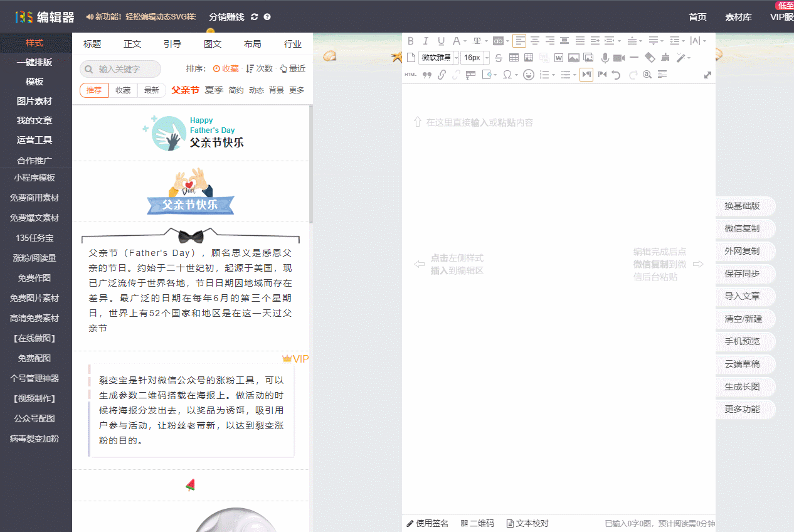
Task: Open font color dropdown arrow
Action: point(465,41)
